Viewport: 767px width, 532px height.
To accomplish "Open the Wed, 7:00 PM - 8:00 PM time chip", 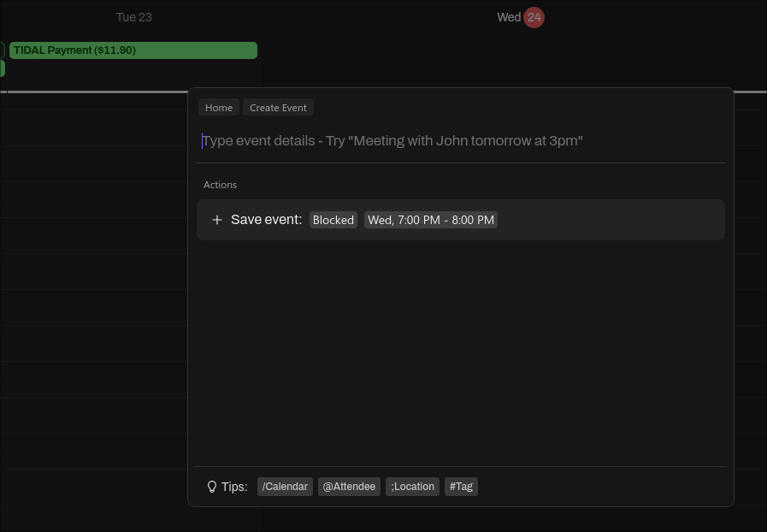I will click(x=431, y=220).
